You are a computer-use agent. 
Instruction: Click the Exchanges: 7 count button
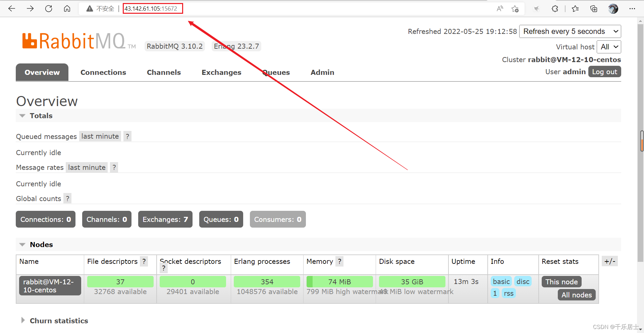(165, 219)
